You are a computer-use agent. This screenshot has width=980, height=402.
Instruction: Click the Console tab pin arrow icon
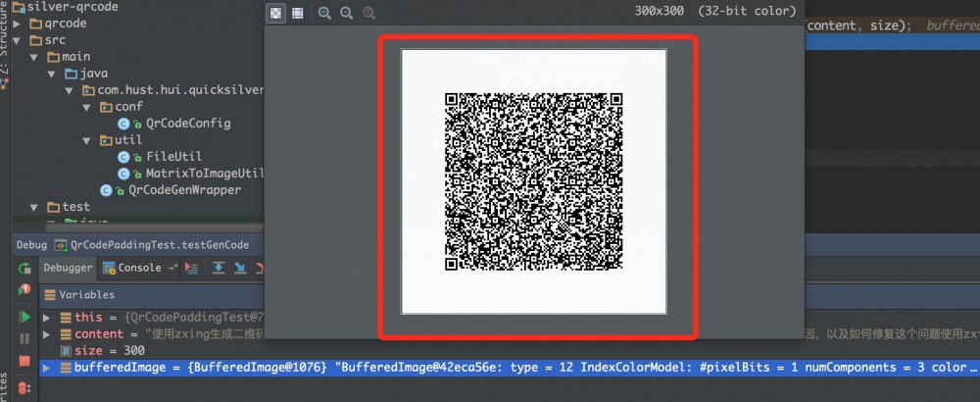172,268
